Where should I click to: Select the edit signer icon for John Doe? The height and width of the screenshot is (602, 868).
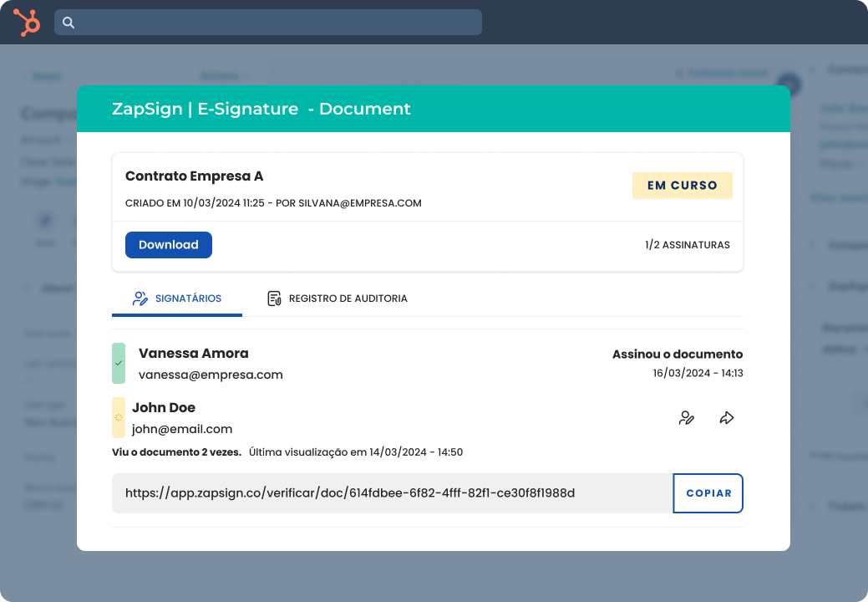pos(687,417)
